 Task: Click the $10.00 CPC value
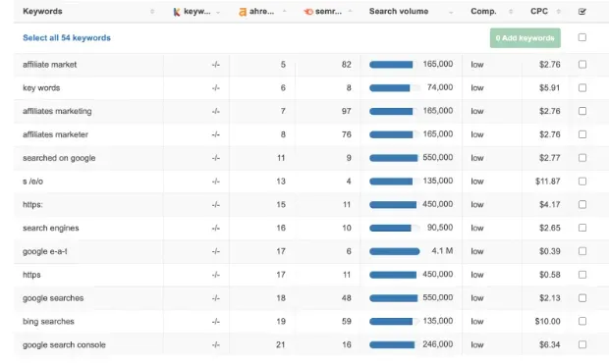click(x=548, y=321)
